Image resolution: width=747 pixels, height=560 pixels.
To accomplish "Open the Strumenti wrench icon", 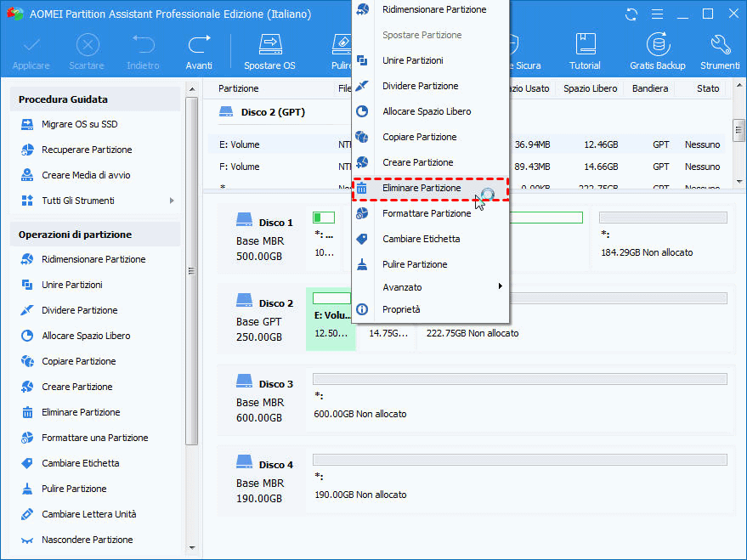I will click(720, 53).
